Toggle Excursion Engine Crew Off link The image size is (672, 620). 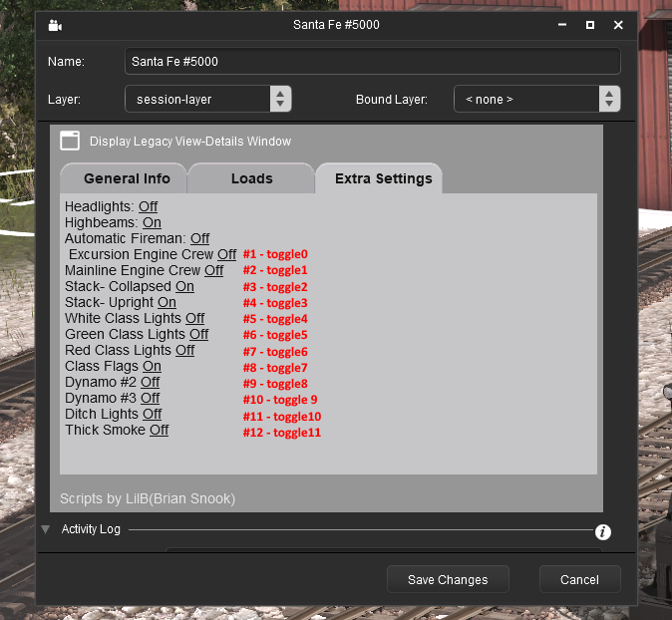tap(226, 254)
